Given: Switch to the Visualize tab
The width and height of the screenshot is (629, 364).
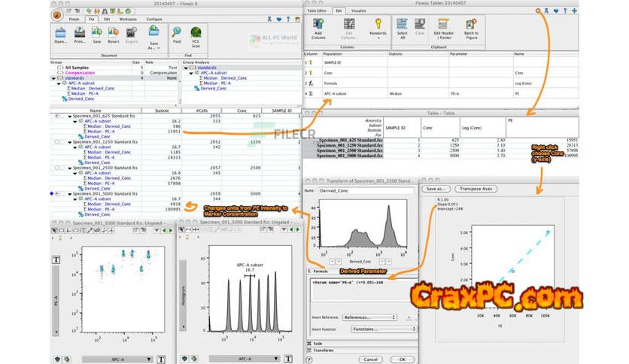Looking at the screenshot, I should (x=359, y=11).
